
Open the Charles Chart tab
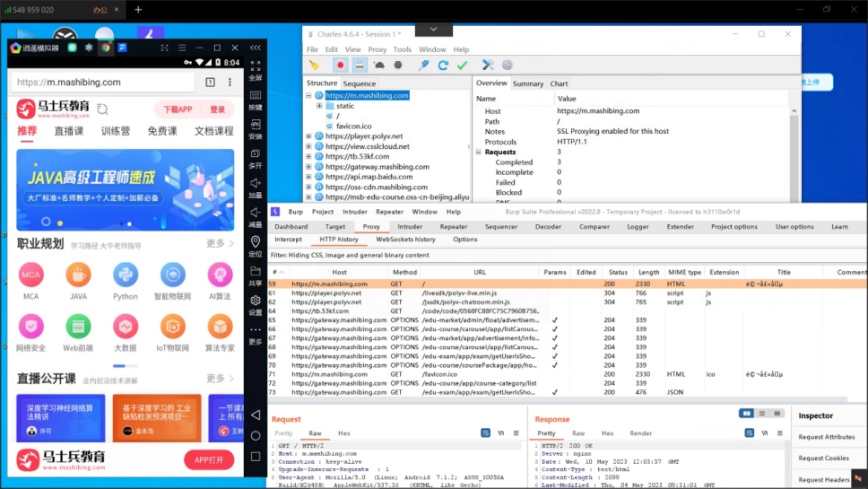pyautogui.click(x=559, y=83)
